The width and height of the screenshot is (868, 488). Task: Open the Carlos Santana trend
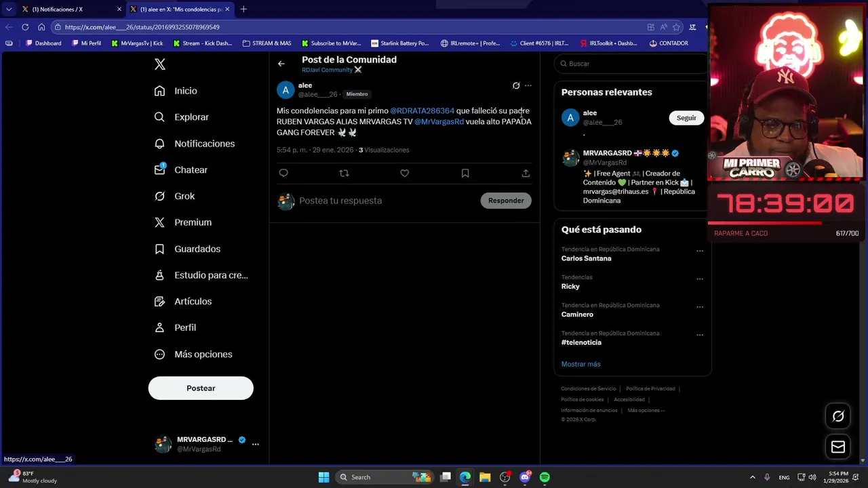tap(586, 258)
